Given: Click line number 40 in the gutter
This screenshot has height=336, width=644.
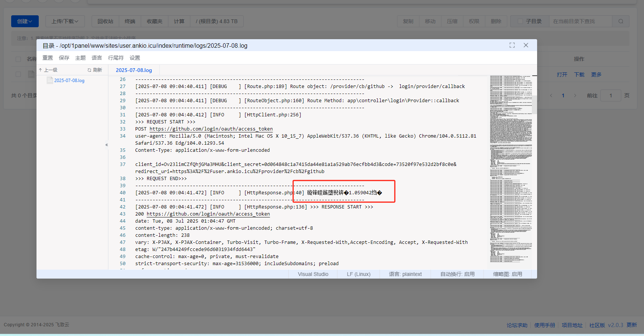Looking at the screenshot, I should point(123,193).
